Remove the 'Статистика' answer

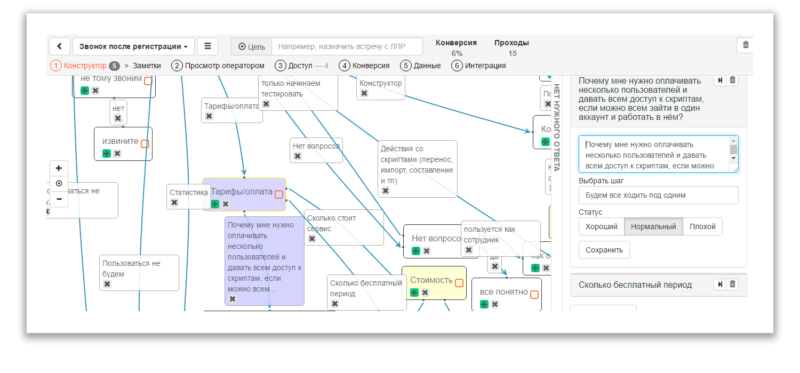(174, 203)
